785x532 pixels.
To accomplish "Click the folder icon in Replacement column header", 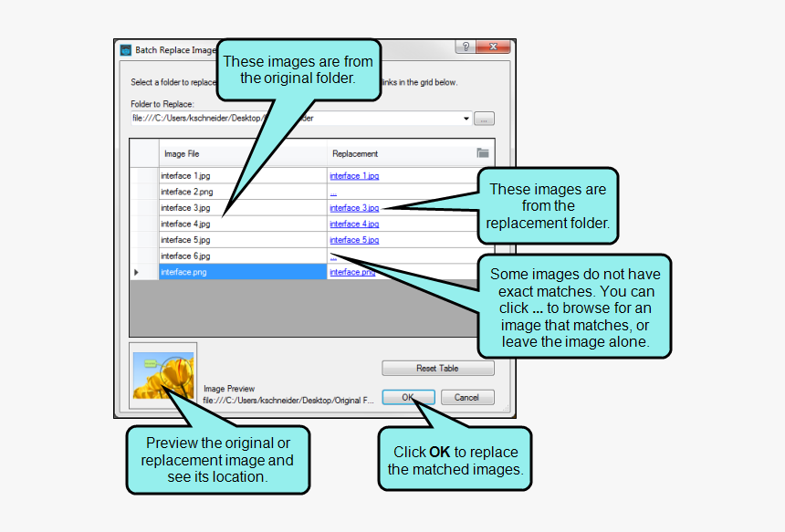I will [x=483, y=153].
